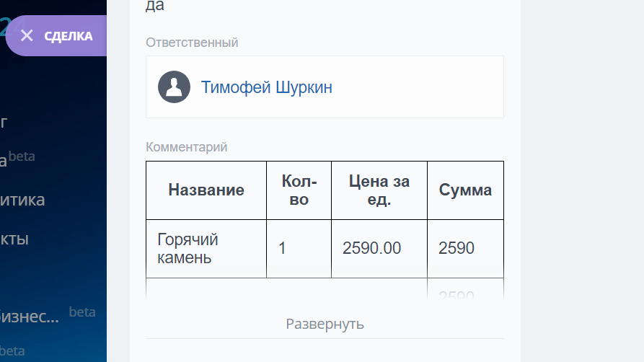Open the sidebar item ending in "кты"
The image size is (644, 362).
[14, 239]
